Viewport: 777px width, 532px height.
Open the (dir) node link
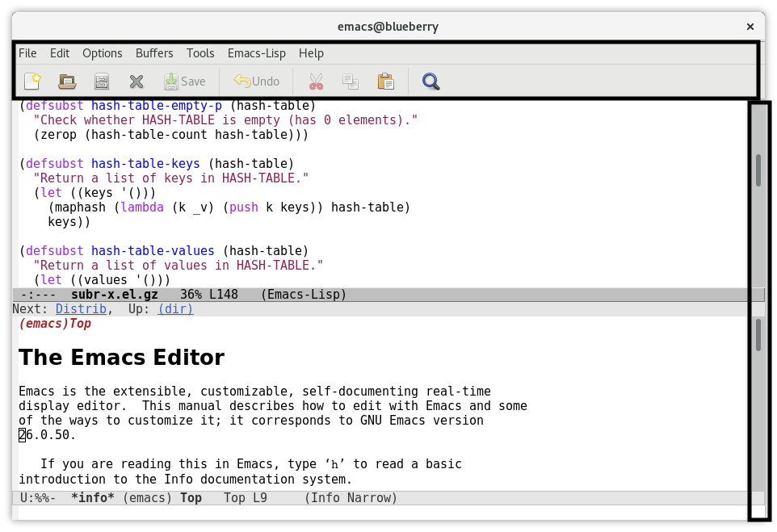pos(174,308)
